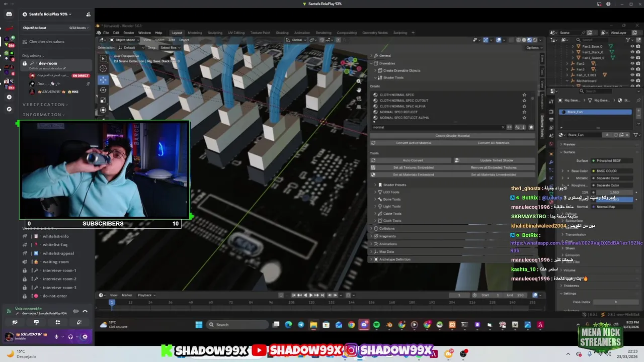644x362 pixels.
Task: Favorite CLOTH NORMAL SPEC shader star
Action: pyautogui.click(x=524, y=95)
